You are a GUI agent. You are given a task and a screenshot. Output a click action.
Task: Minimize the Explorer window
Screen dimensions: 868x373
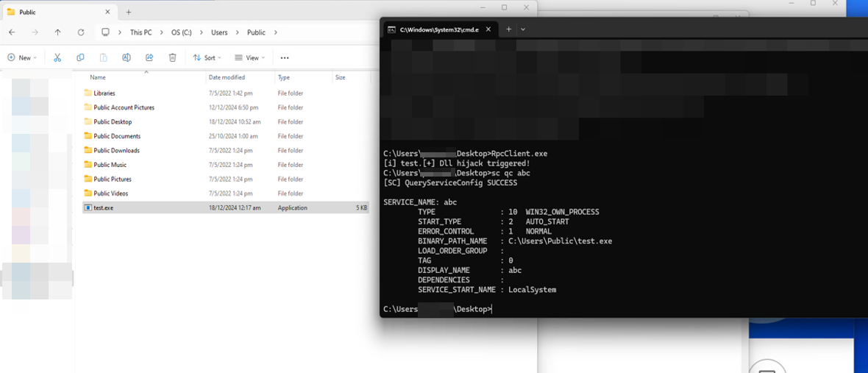482,8
